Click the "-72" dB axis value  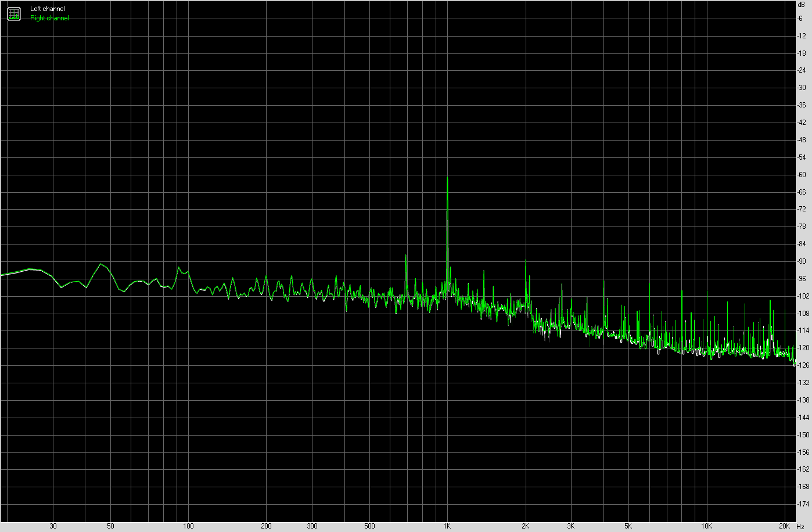(x=802, y=209)
